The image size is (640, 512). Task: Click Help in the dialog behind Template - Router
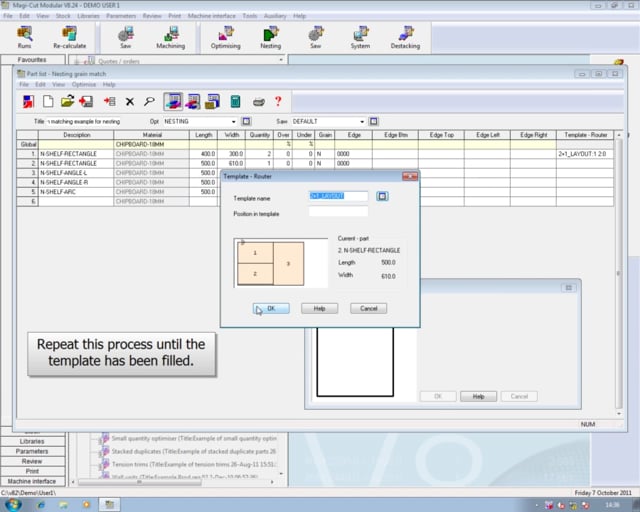pos(478,396)
